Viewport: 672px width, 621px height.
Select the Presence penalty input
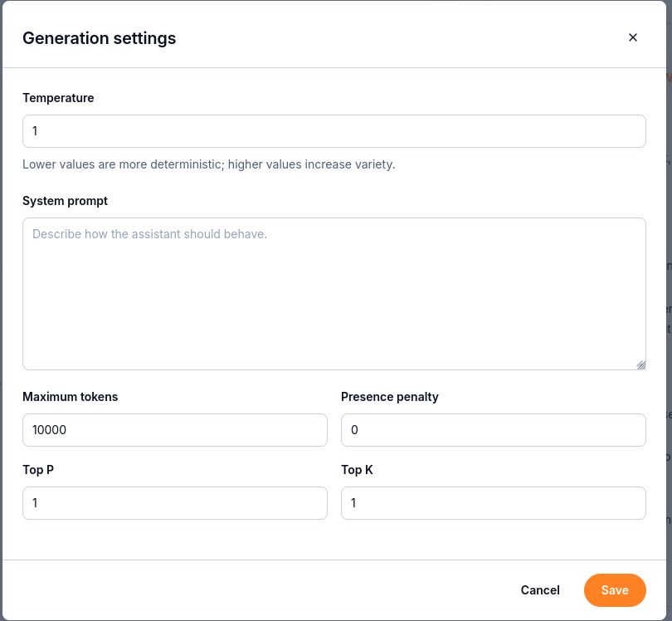(x=493, y=430)
